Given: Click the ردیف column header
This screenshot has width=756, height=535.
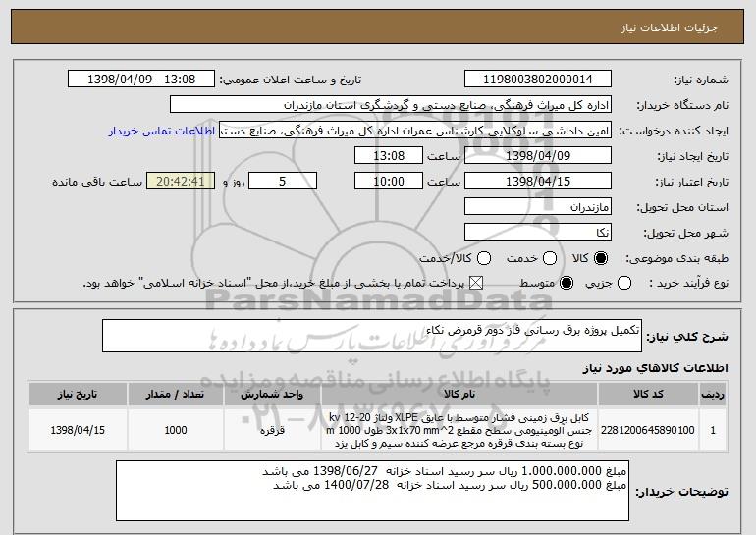Looking at the screenshot, I should [713, 395].
